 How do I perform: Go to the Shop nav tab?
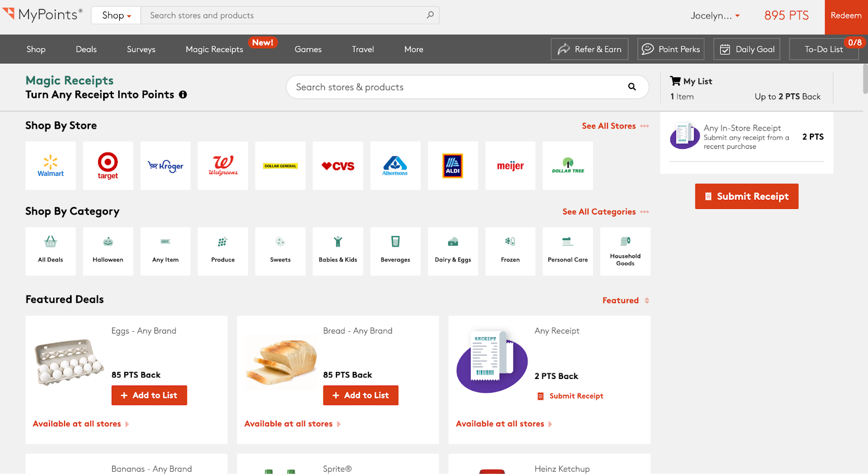tap(36, 49)
